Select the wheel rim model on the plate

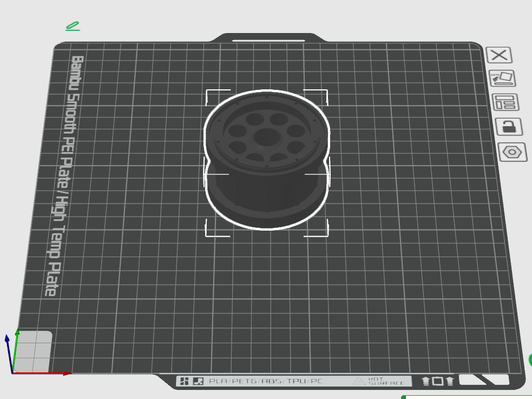267,160
